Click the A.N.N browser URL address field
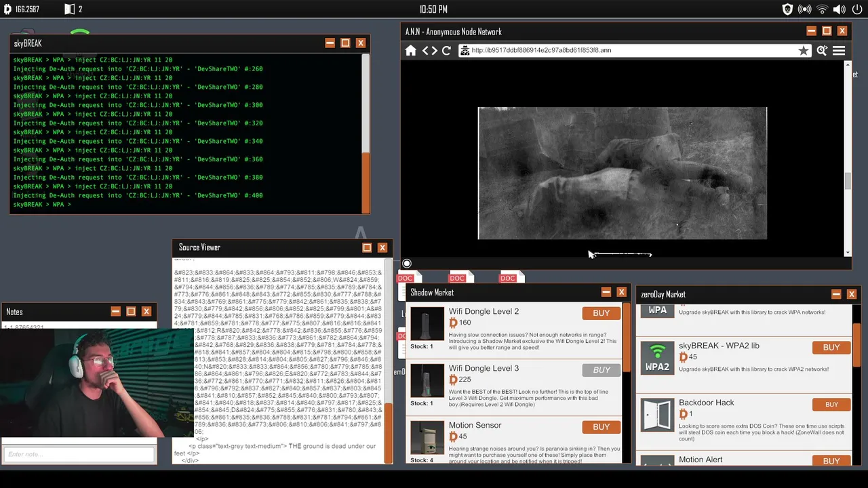Screen dimensions: 868x488 pyautogui.click(x=635, y=51)
